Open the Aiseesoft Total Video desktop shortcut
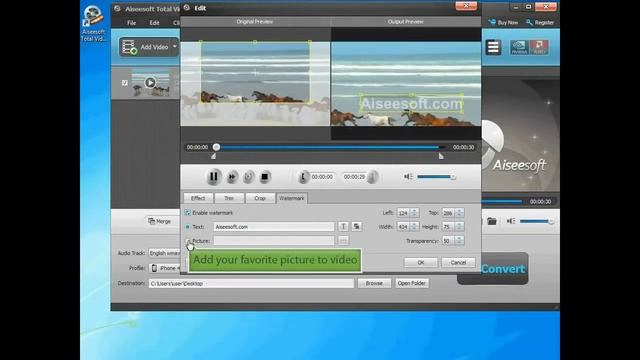 click(93, 23)
